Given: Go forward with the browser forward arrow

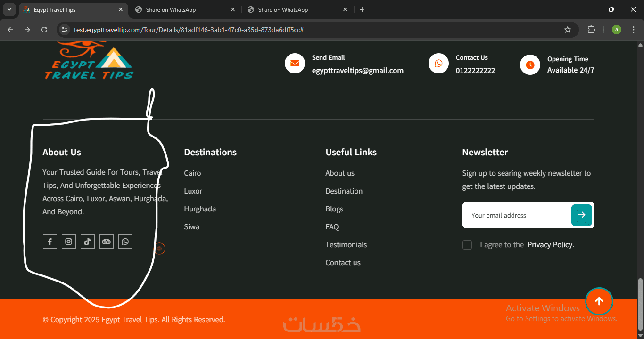Looking at the screenshot, I should [x=27, y=30].
